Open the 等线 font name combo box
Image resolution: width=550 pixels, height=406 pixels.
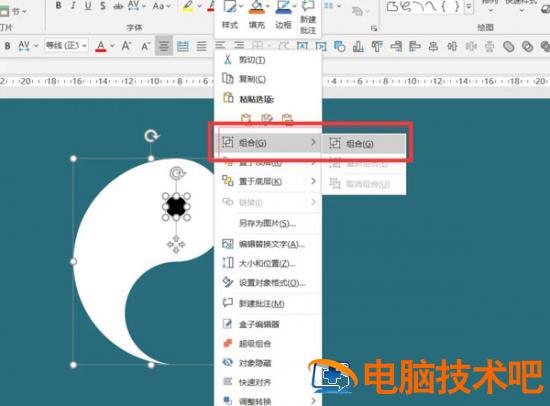66,46
